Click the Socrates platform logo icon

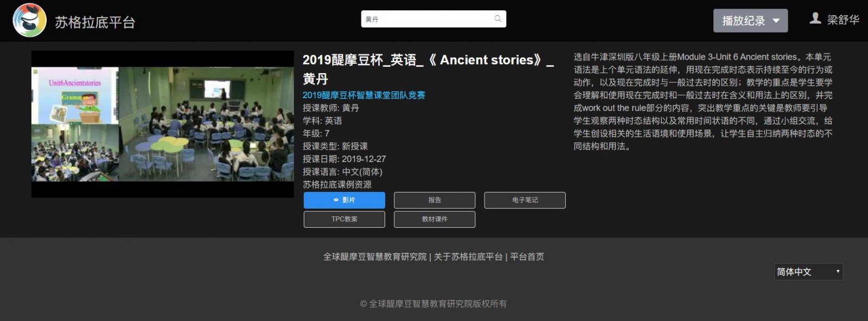pyautogui.click(x=30, y=20)
